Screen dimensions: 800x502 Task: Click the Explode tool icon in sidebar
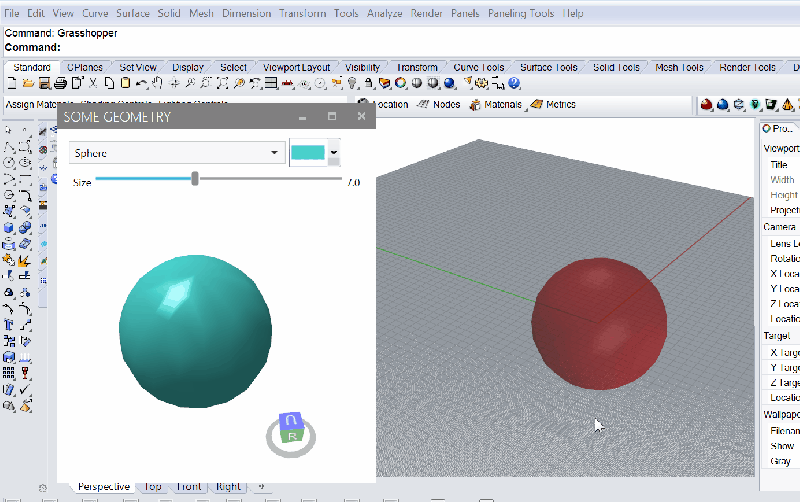[x=24, y=261]
